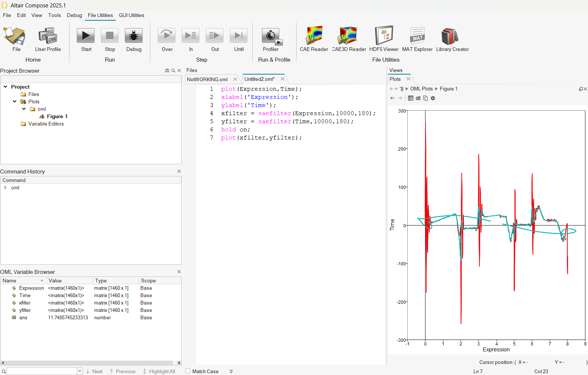Close the Plots view tab

[408, 79]
